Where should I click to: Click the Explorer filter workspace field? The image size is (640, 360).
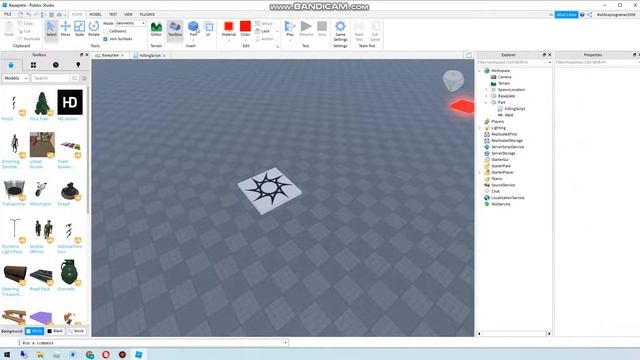point(514,62)
